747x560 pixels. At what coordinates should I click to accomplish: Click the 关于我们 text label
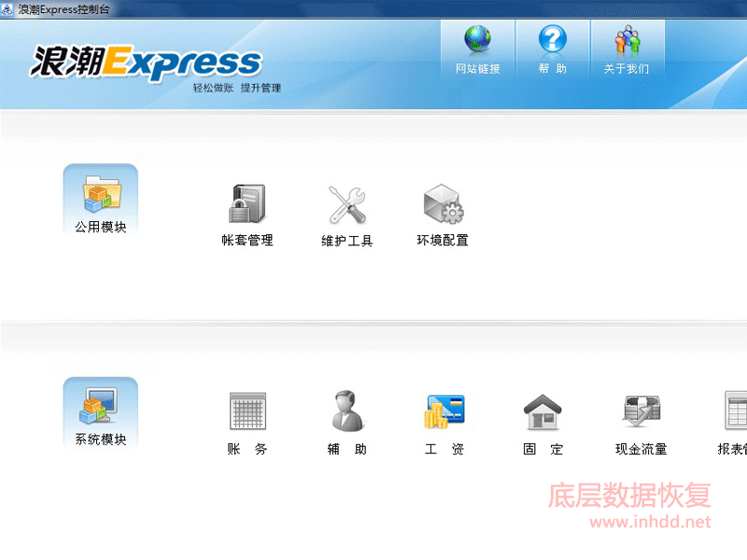pos(627,69)
